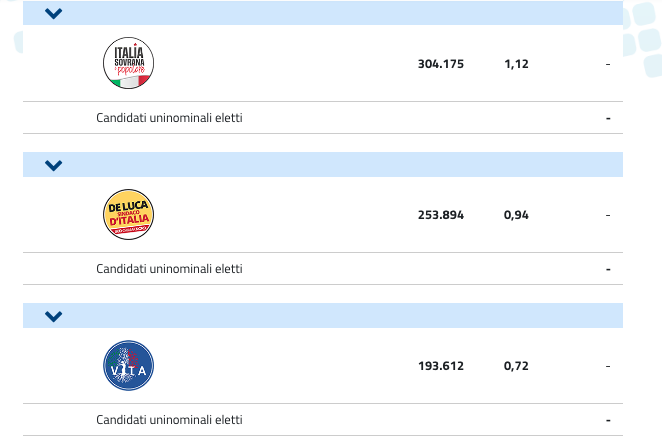Select the 253.894 votes figure
This screenshot has width=662, height=445.
coord(440,215)
